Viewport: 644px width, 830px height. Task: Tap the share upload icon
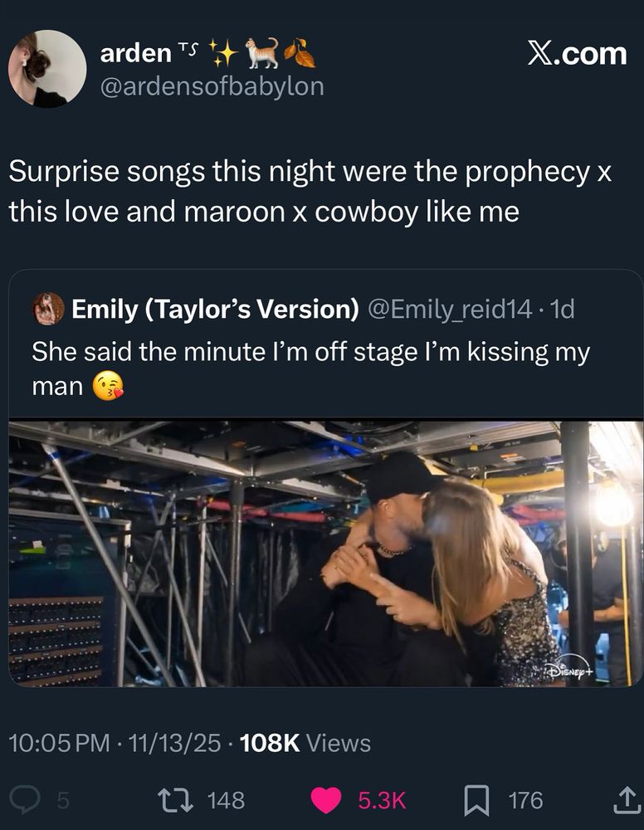(622, 800)
